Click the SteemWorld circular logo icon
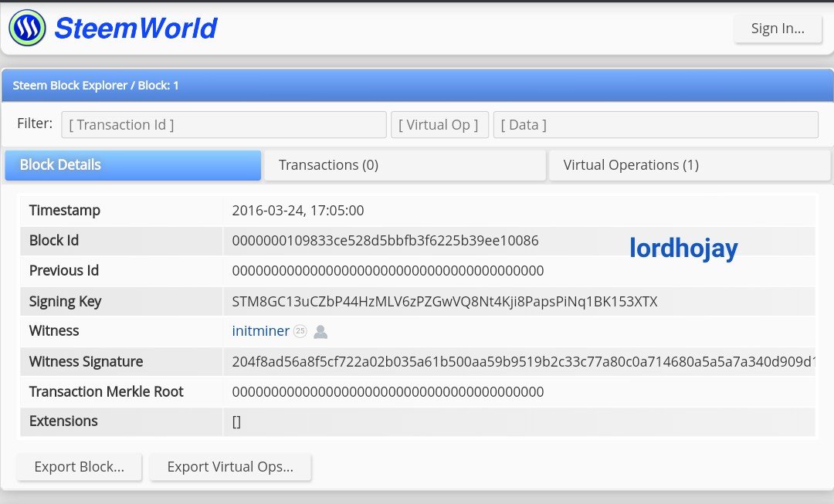834x504 pixels. click(x=27, y=28)
